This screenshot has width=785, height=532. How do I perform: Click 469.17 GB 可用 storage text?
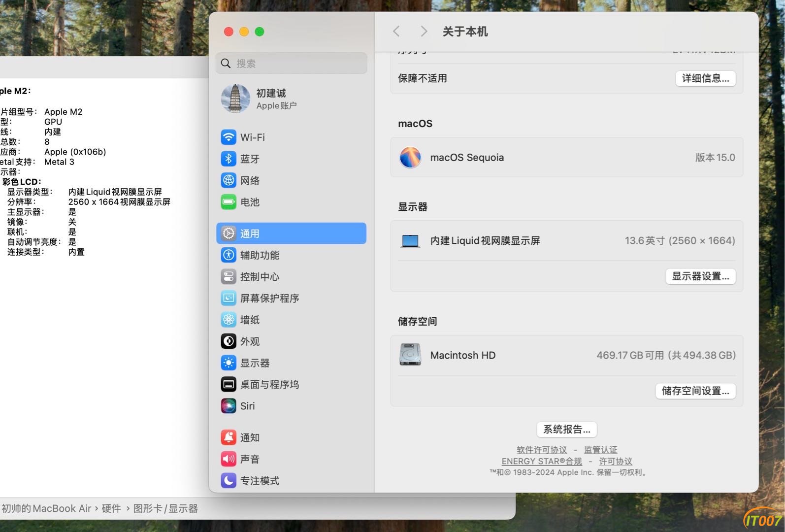click(630, 355)
